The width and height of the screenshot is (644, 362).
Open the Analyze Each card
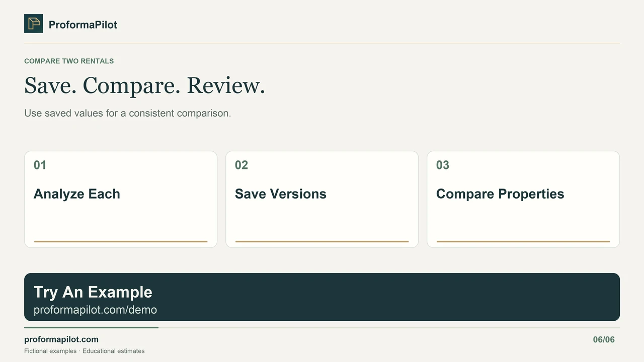pos(121,200)
